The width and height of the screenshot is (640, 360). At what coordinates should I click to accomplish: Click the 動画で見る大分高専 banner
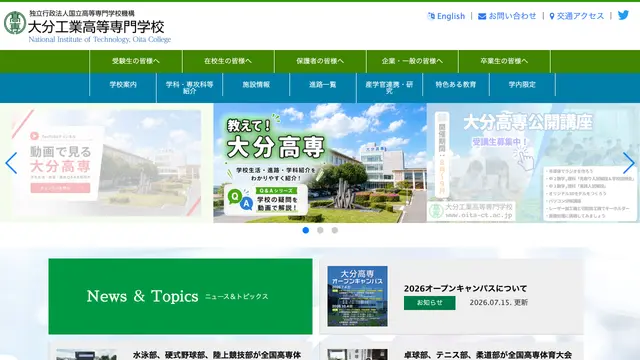(x=107, y=163)
